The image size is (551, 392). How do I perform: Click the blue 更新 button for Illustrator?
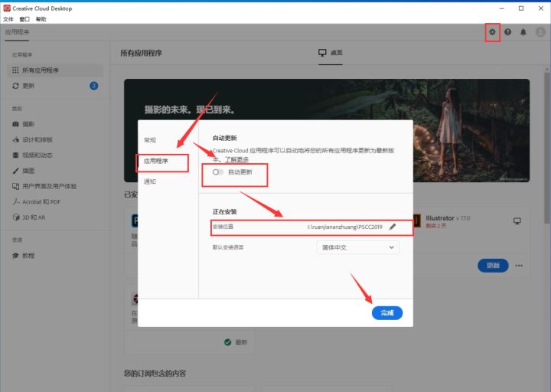coord(493,266)
